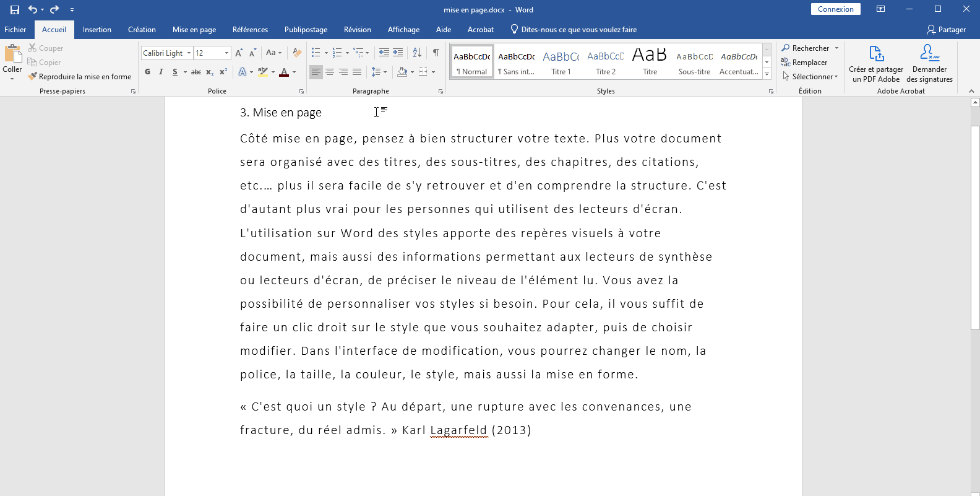Screen dimensions: 980x496
Task: Expand the Styles gallery with More arrow
Action: (x=767, y=73)
